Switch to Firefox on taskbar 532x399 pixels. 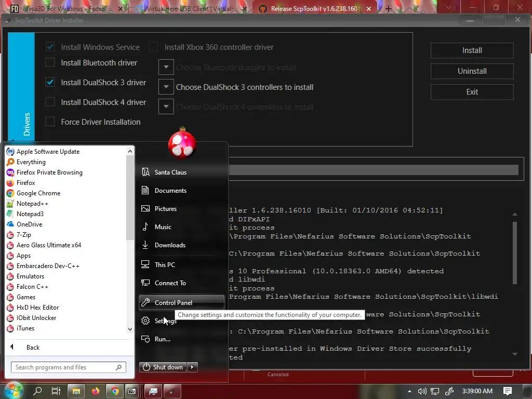point(96,391)
